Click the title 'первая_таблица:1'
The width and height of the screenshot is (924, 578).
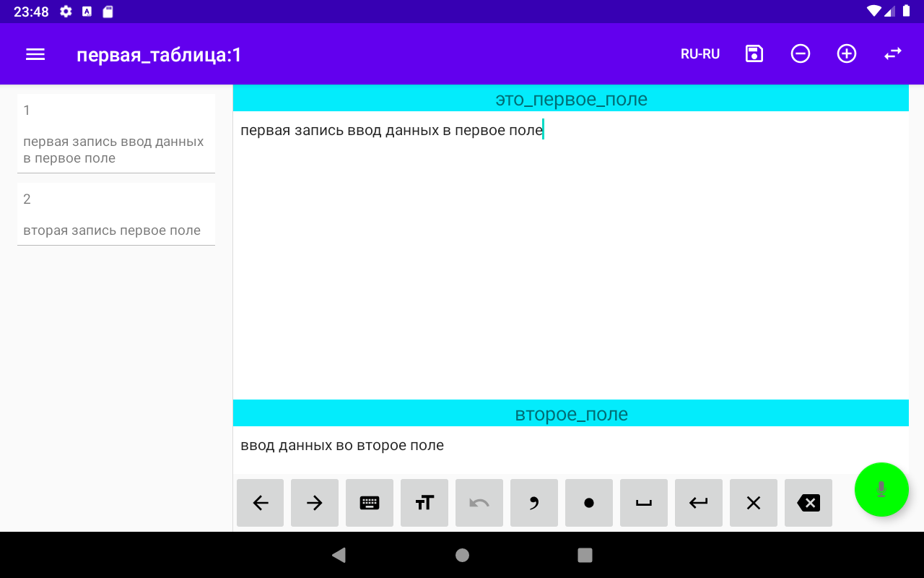click(160, 55)
